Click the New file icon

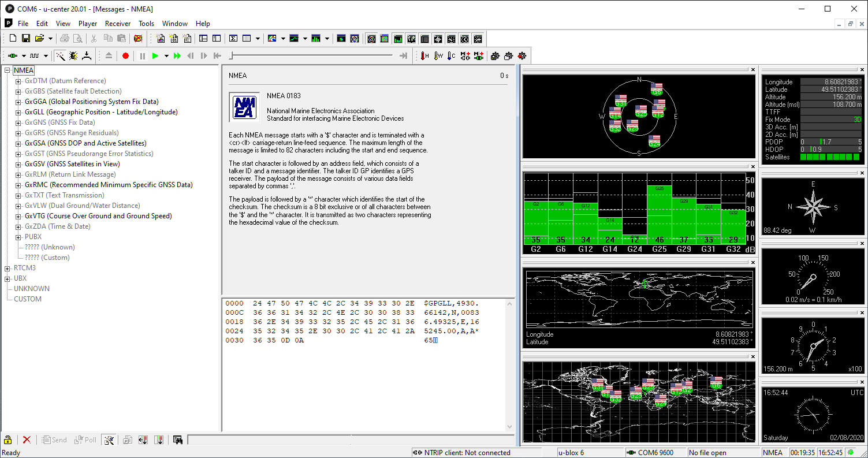pos(13,39)
